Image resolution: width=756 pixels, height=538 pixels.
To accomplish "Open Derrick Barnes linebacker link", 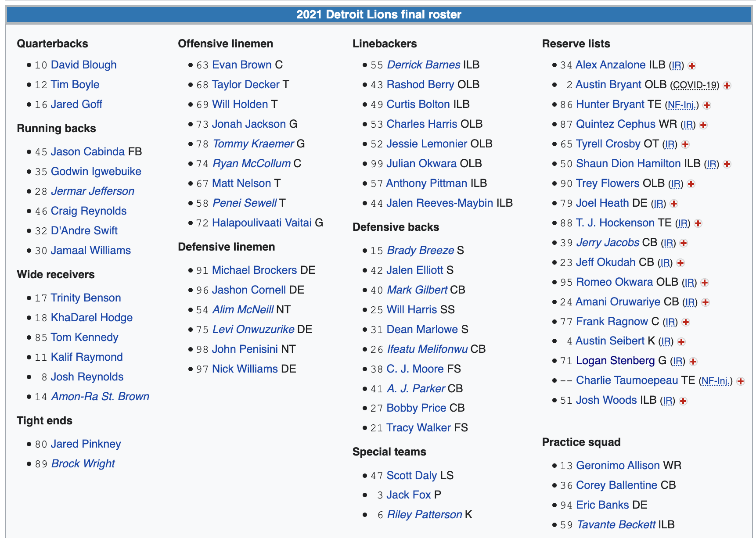I will 424,65.
